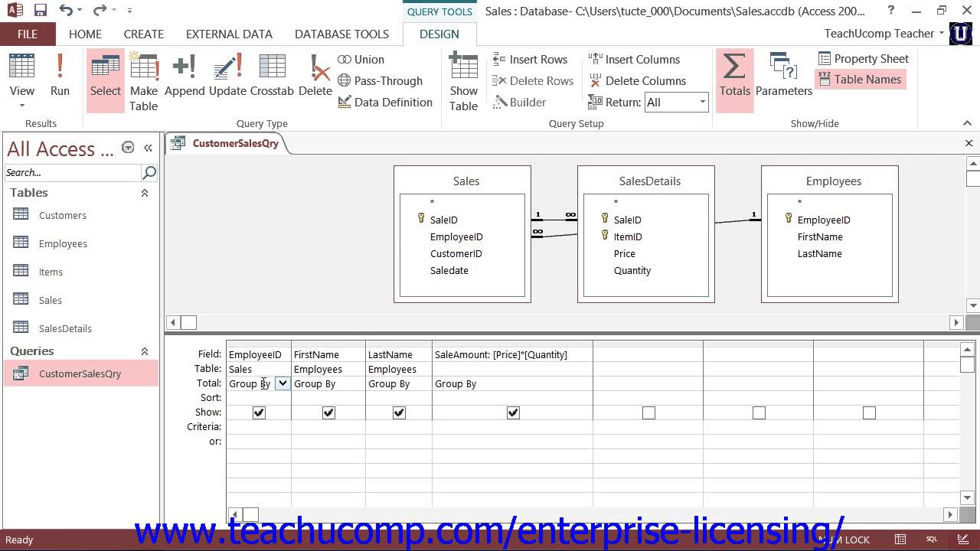The height and width of the screenshot is (551, 980).
Task: Click the Delete Columns command
Action: pyautogui.click(x=637, y=80)
